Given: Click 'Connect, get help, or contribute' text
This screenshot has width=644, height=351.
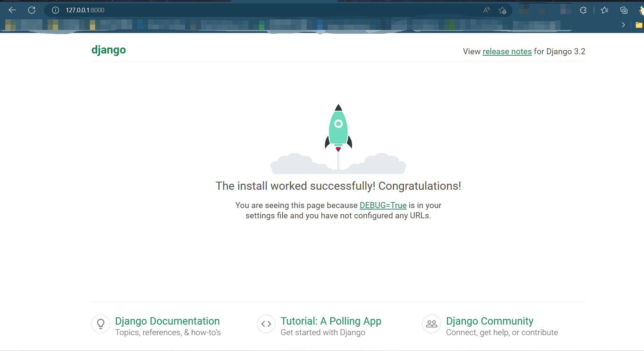Looking at the screenshot, I should pyautogui.click(x=502, y=332).
